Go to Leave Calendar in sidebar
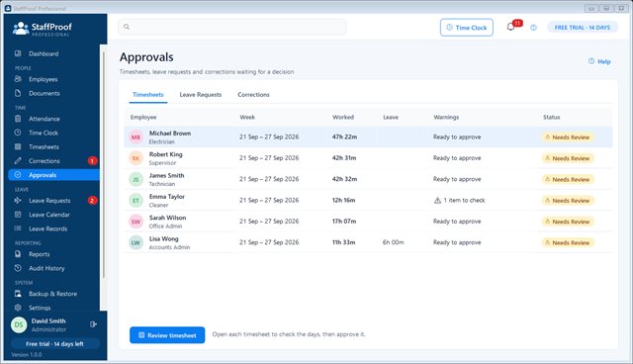The image size is (633, 364). point(53,215)
